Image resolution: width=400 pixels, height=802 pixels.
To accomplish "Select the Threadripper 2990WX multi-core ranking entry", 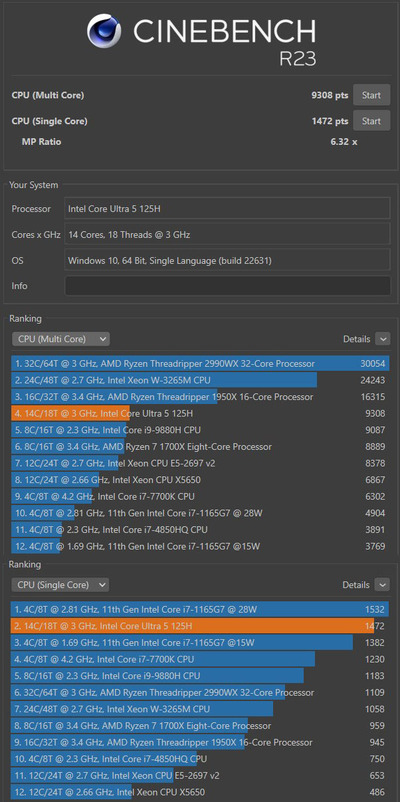I will tap(200, 364).
